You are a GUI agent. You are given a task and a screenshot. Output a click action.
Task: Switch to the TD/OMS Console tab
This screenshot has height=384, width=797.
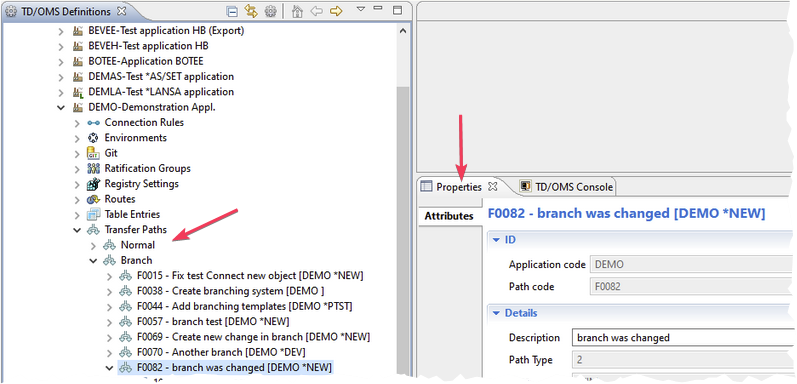click(x=566, y=187)
